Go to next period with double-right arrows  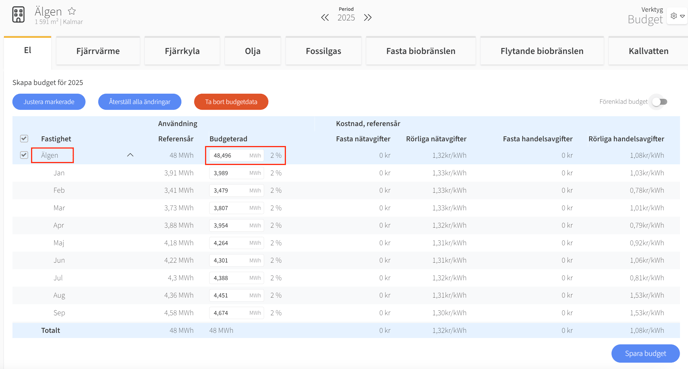(x=368, y=18)
